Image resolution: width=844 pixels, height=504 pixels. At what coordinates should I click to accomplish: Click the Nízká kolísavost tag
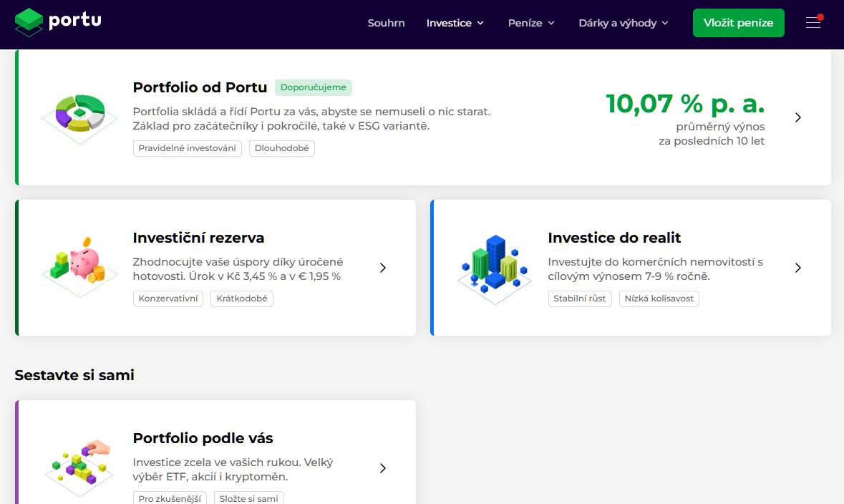coord(659,299)
